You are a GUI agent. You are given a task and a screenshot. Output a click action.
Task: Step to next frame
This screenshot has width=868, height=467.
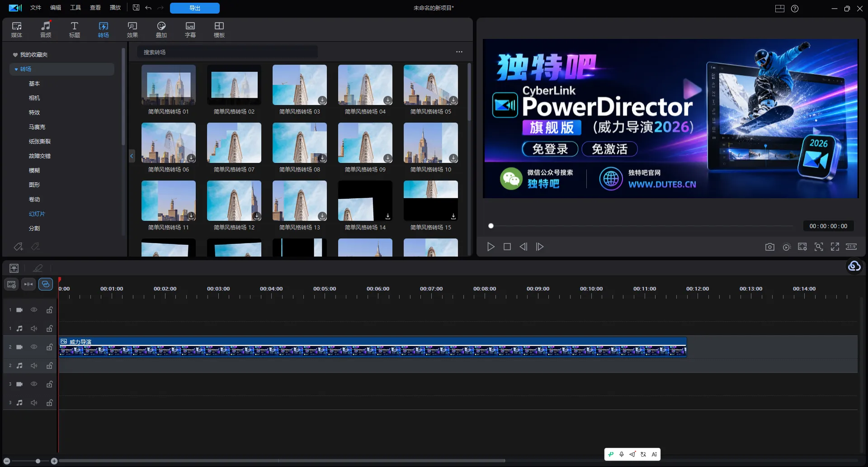click(540, 247)
